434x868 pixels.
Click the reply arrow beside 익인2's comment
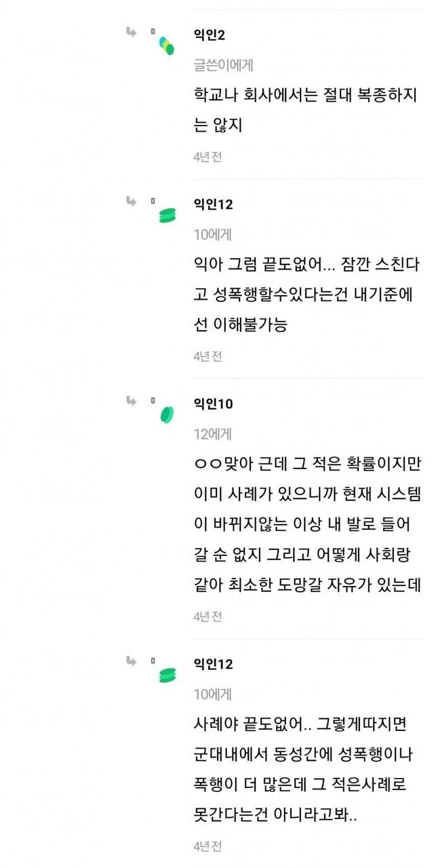coord(132,31)
